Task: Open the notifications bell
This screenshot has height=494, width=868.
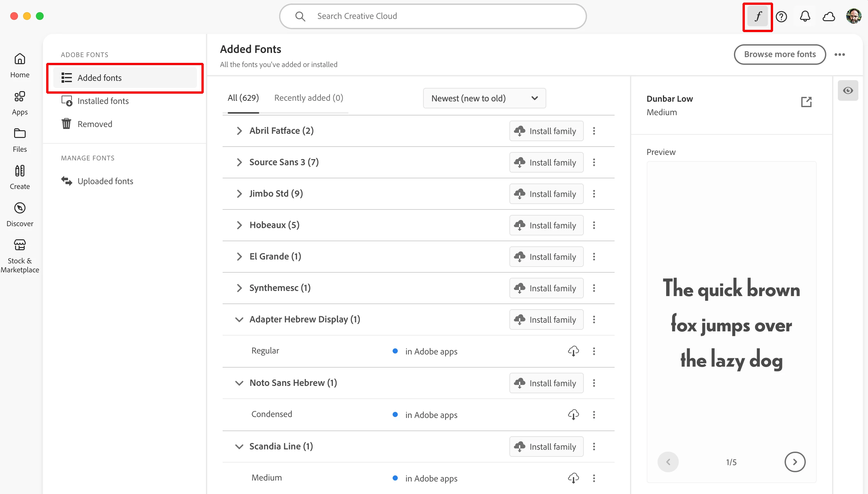Action: [x=804, y=16]
